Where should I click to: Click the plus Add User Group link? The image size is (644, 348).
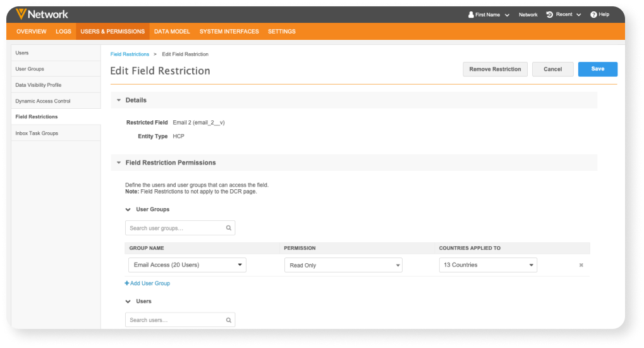pos(147,283)
